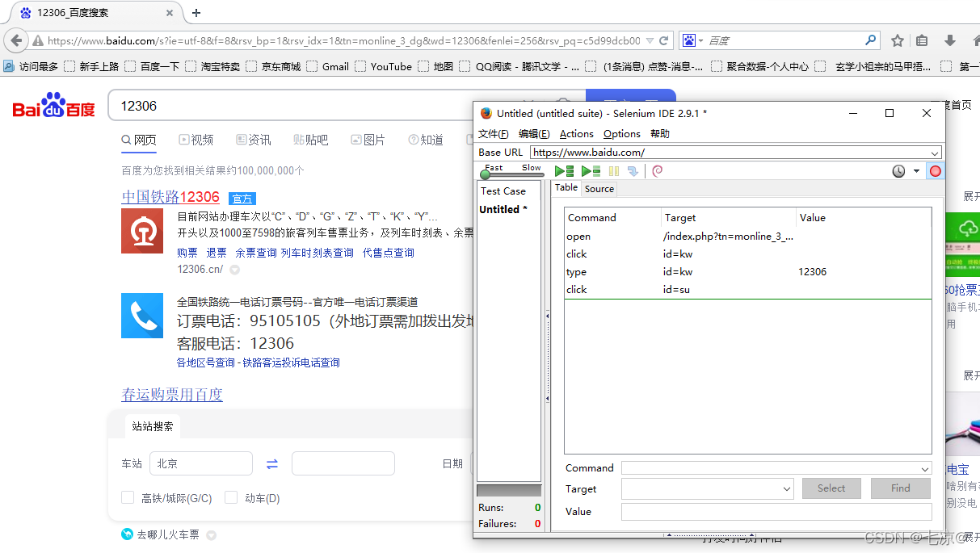Open the 中国铁路12306 result link

[x=170, y=197]
